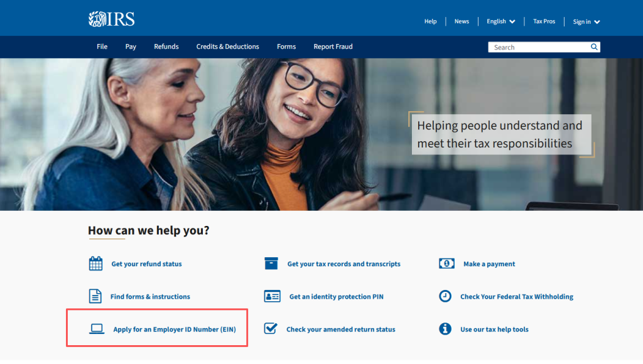The height and width of the screenshot is (364, 643).
Task: Click the checkmark icon for amended return status
Action: point(271,328)
